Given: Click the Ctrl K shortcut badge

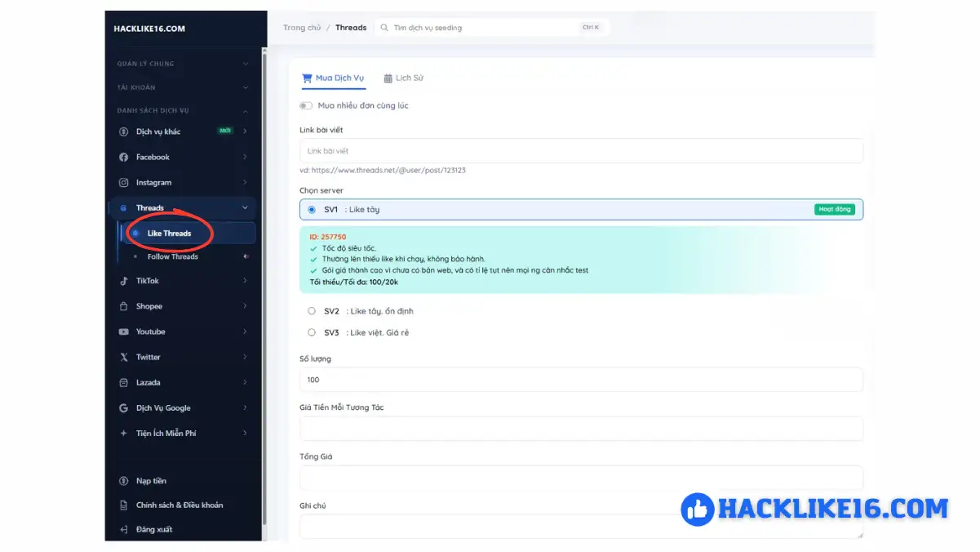Looking at the screenshot, I should point(591,28).
